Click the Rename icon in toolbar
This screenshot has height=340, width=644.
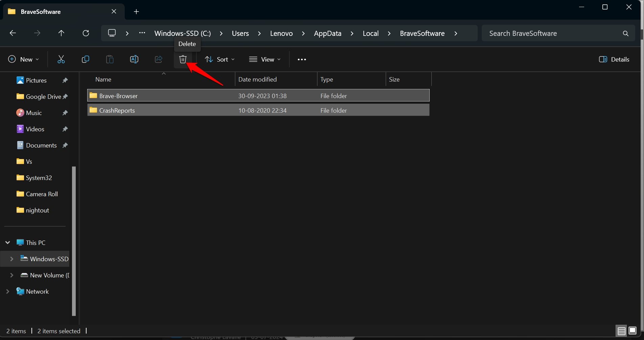[134, 60]
